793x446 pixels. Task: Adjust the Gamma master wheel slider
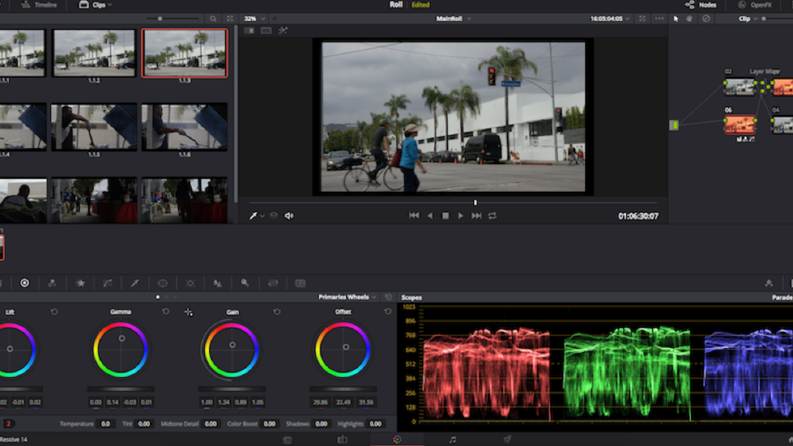click(x=120, y=389)
